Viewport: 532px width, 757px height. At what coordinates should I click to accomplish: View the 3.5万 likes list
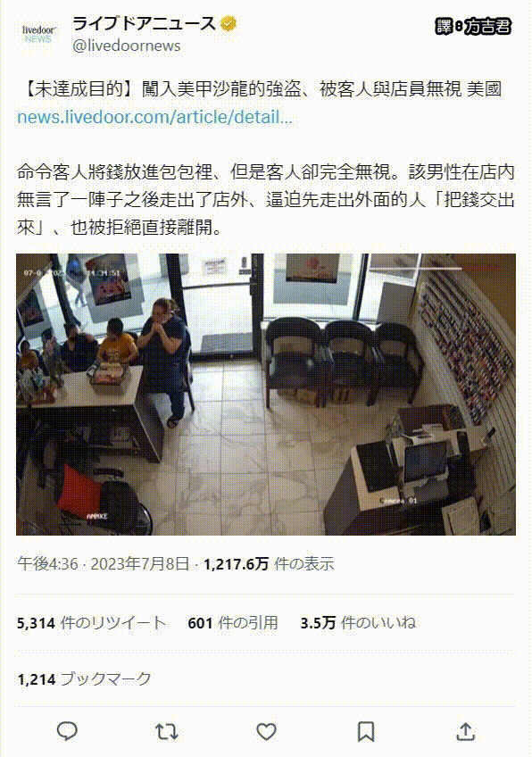pyautogui.click(x=358, y=623)
